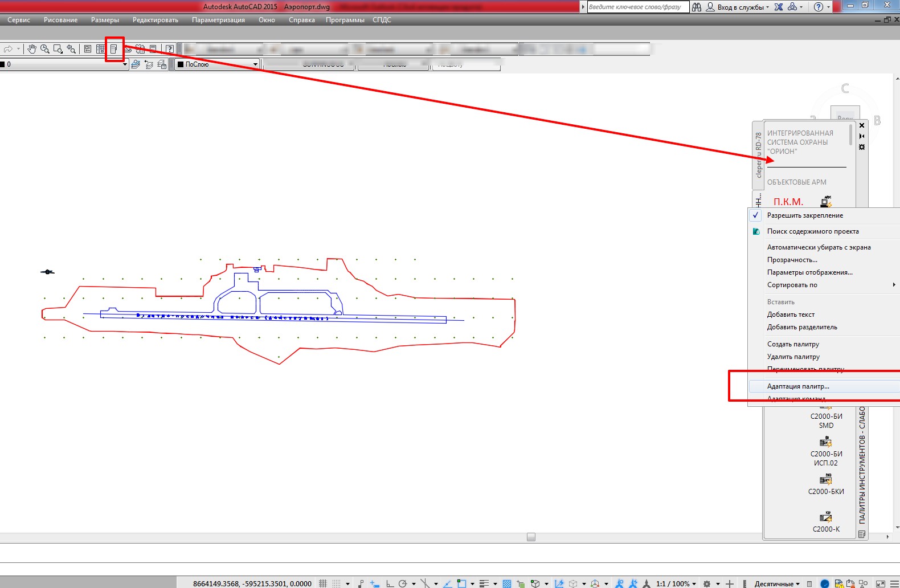
Task: Click the С2000-К palette tool icon
Action: (x=825, y=517)
